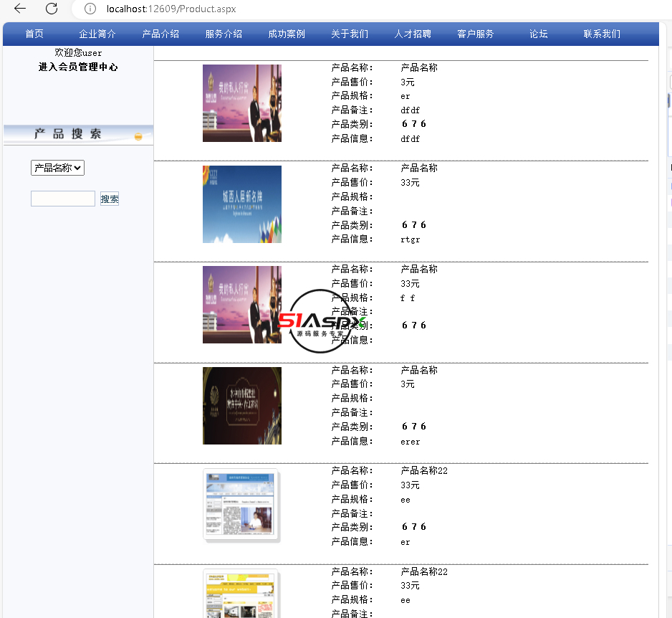
Task: Go back with the browser back arrow
Action: [x=20, y=9]
